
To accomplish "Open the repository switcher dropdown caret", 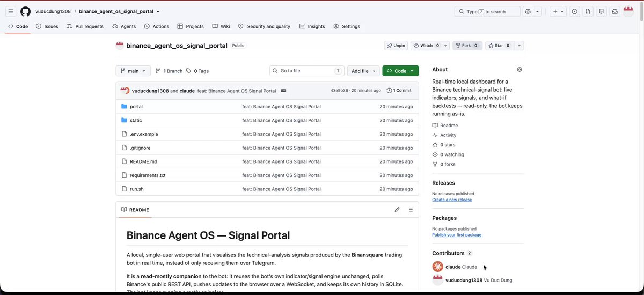I will pyautogui.click(x=158, y=11).
